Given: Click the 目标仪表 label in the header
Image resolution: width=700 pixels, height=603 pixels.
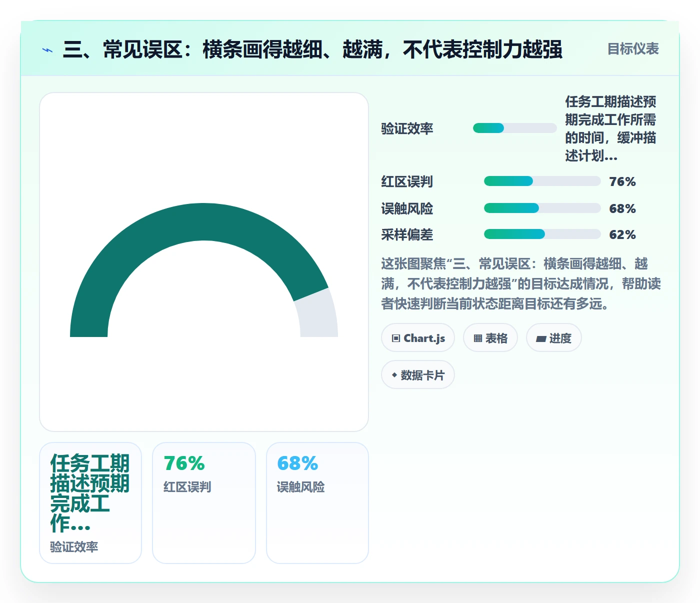Looking at the screenshot, I should click(633, 49).
